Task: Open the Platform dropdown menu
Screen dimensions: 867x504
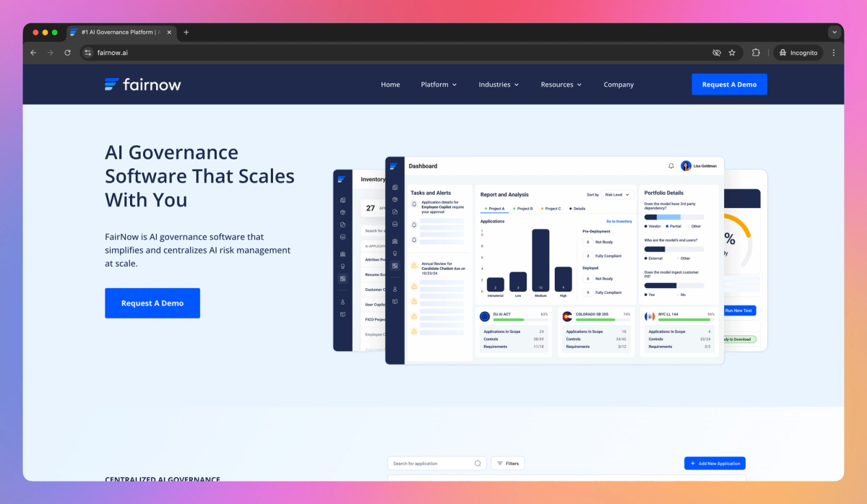Action: (439, 84)
